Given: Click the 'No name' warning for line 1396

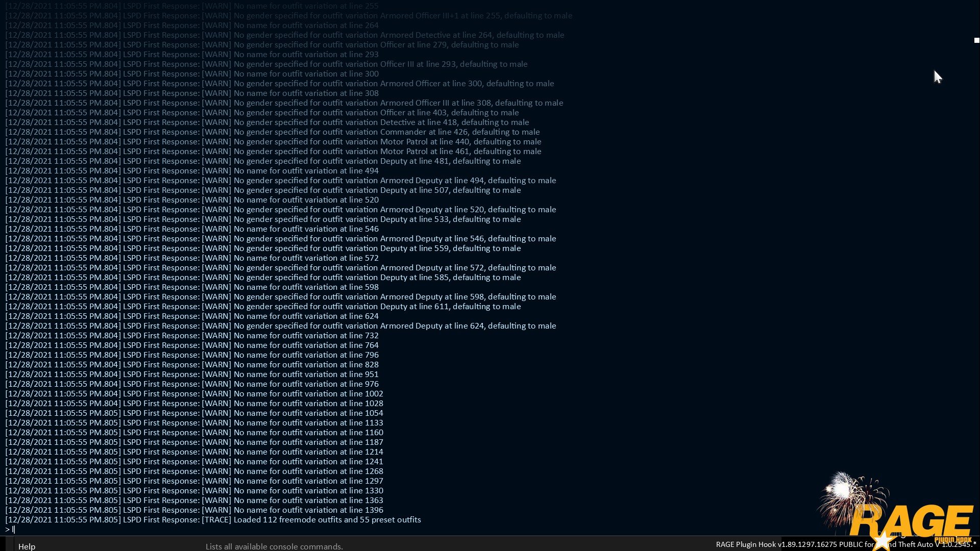Looking at the screenshot, I should click(x=194, y=510).
